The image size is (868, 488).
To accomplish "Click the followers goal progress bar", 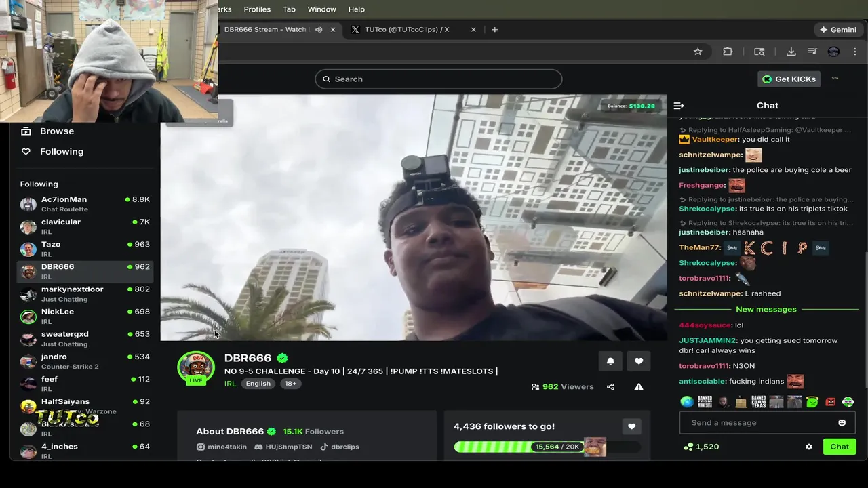I will click(547, 447).
